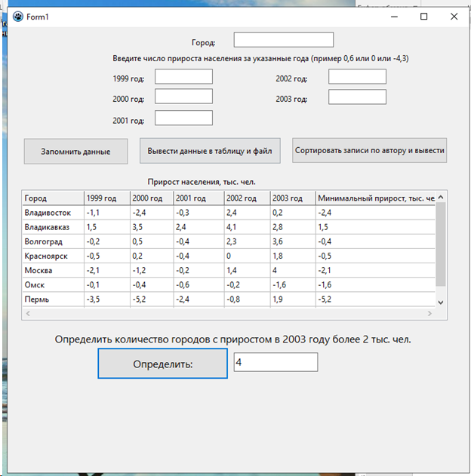471x476 pixels.
Task: Click Вывести данные в таблицу и файл
Action: pos(211,150)
